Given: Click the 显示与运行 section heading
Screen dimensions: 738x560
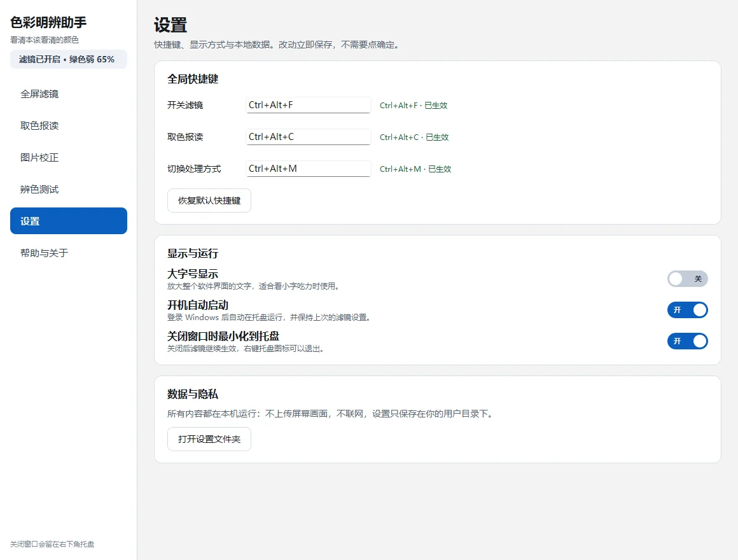Looking at the screenshot, I should tap(193, 253).
